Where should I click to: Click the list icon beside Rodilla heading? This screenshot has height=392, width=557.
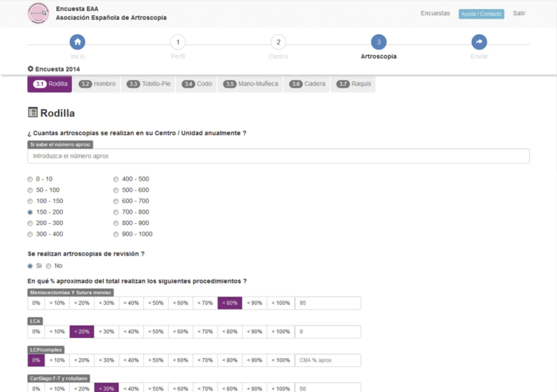tap(33, 113)
